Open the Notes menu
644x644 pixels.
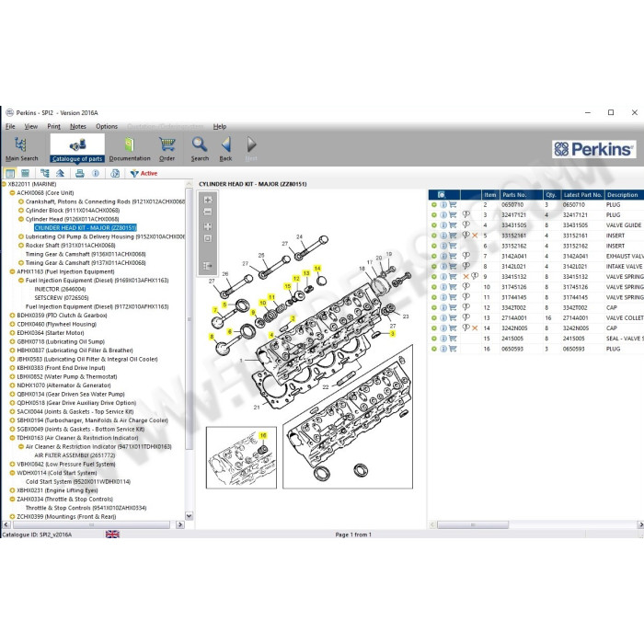pos(78,127)
